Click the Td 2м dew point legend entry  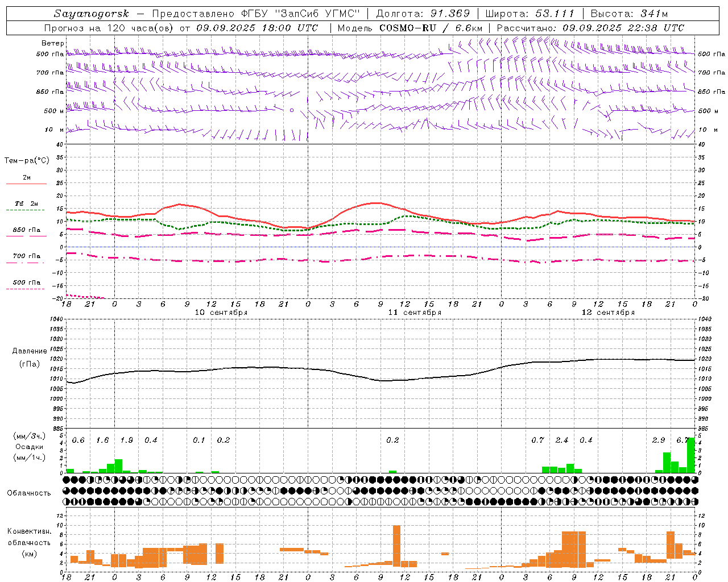pyautogui.click(x=27, y=206)
